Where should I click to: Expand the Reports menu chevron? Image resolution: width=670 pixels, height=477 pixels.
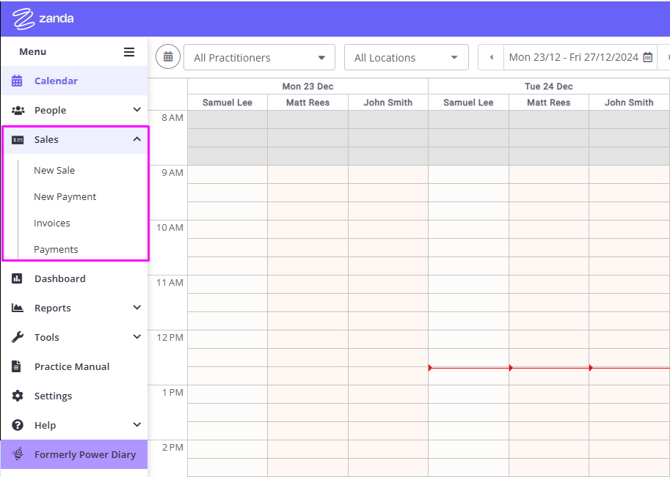[x=137, y=308]
